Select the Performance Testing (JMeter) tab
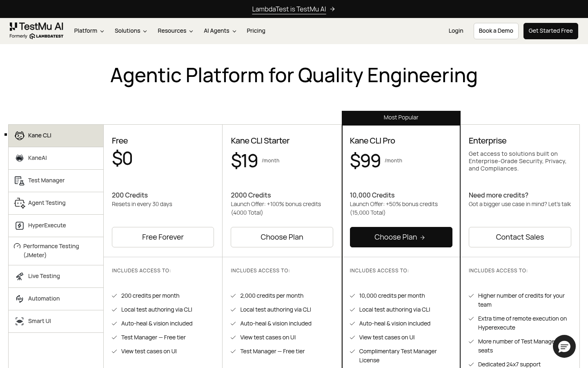The image size is (588, 368). tap(56, 251)
